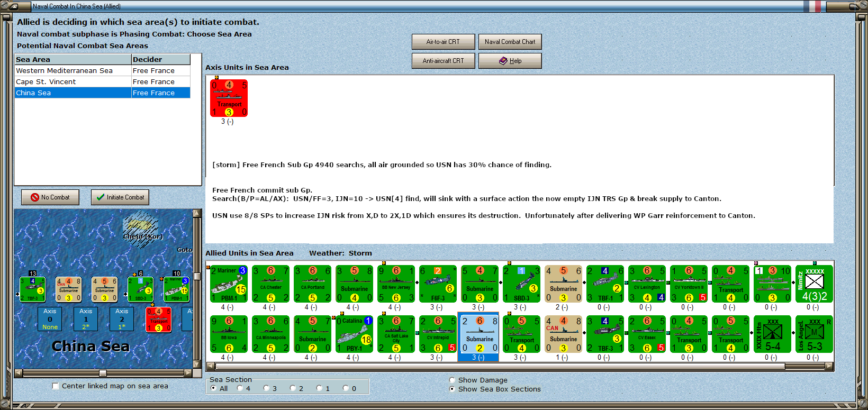
Task: Select the Cape St. Vincent row
Action: [103, 81]
